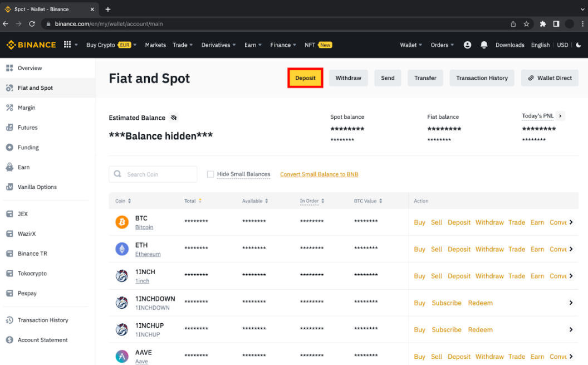Open the notifications bell icon

(x=484, y=45)
